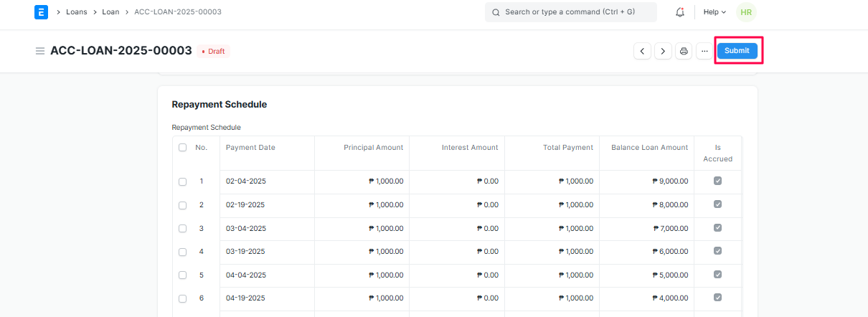
Task: Open the HR user avatar menu
Action: click(746, 12)
